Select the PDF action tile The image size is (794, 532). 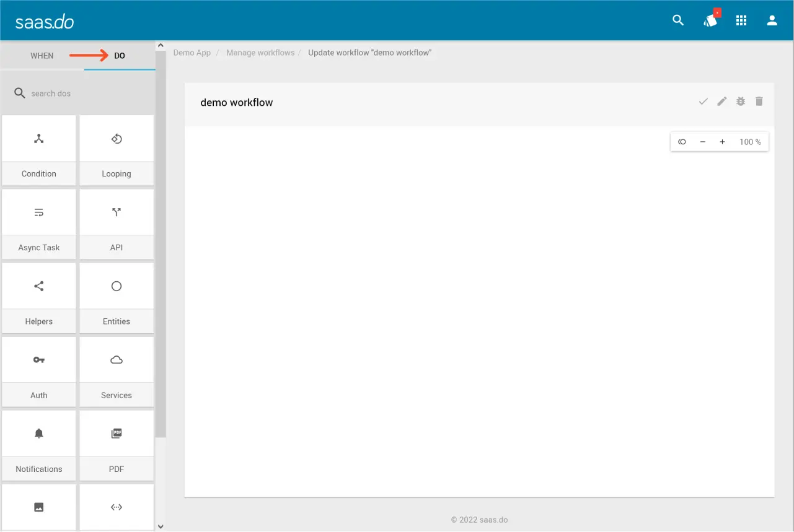click(117, 445)
